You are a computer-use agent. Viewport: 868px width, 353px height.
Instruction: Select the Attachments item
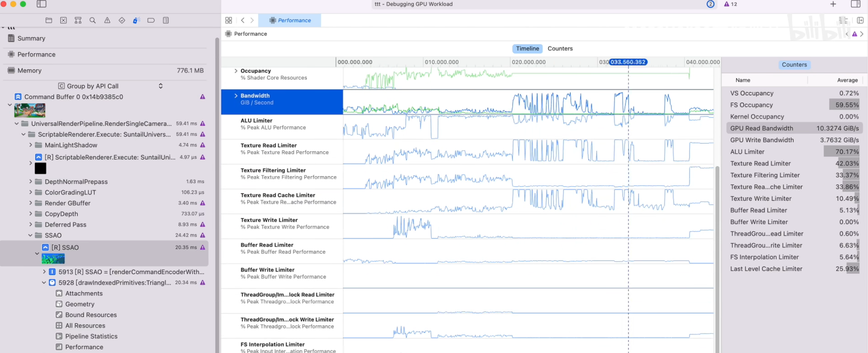84,294
